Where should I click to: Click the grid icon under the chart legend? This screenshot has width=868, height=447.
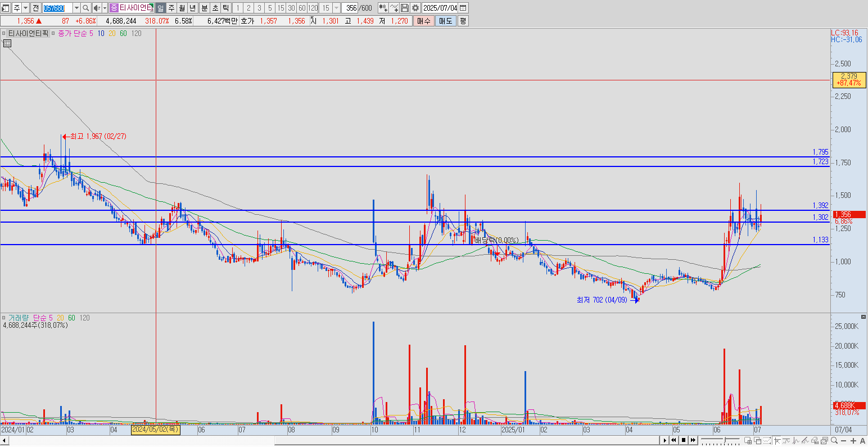click(x=7, y=43)
